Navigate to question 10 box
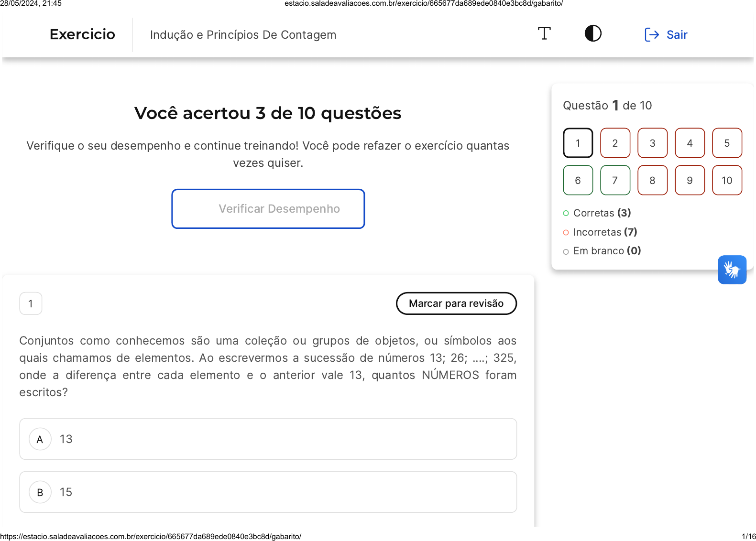 [727, 180]
